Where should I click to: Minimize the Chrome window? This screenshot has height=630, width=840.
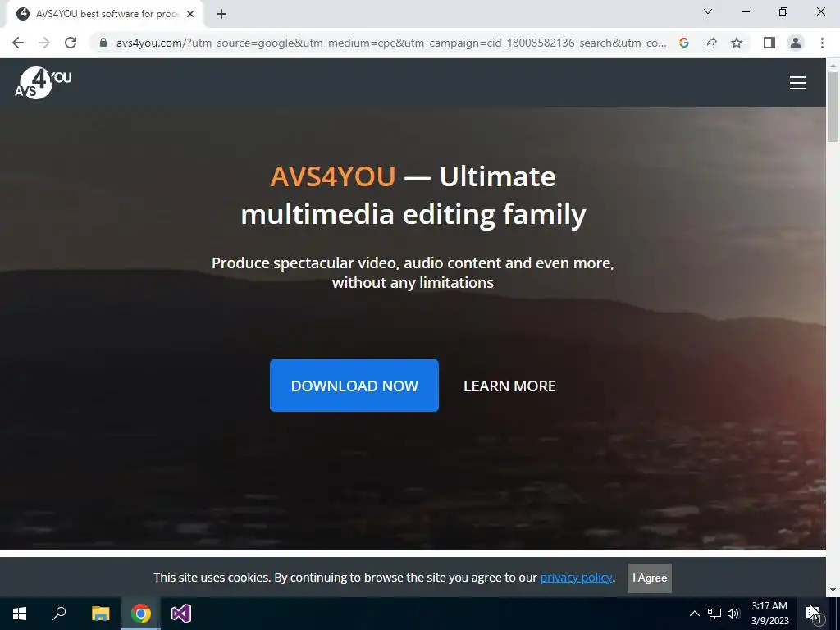tap(745, 11)
